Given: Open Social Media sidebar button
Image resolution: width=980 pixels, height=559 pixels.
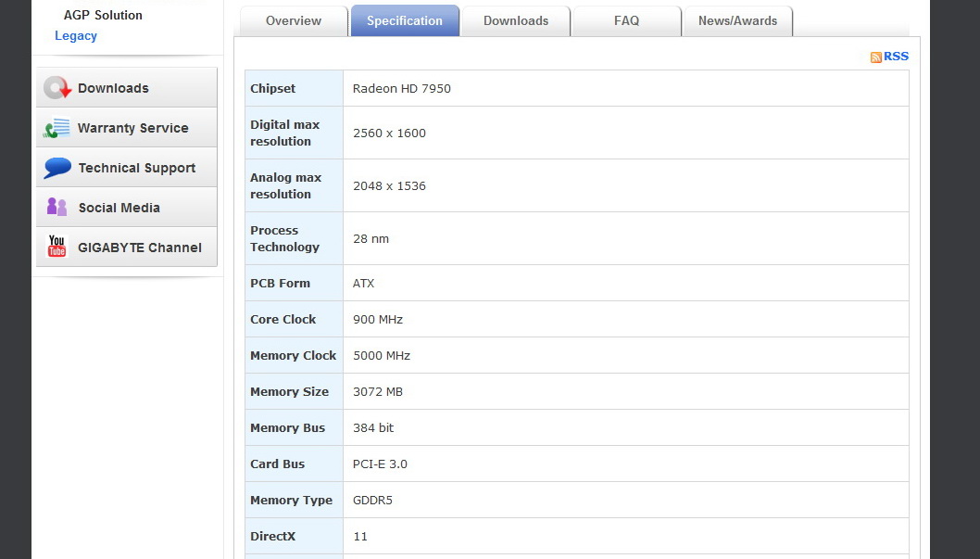Looking at the screenshot, I should 126,207.
